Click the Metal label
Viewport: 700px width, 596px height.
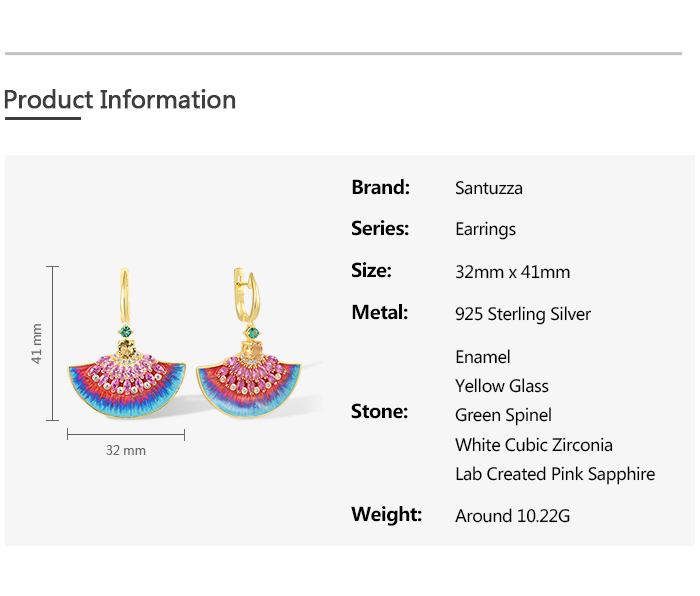pos(379,312)
